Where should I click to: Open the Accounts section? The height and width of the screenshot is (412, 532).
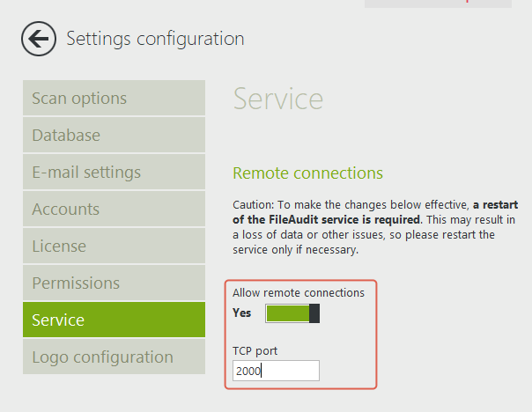pyautogui.click(x=114, y=210)
